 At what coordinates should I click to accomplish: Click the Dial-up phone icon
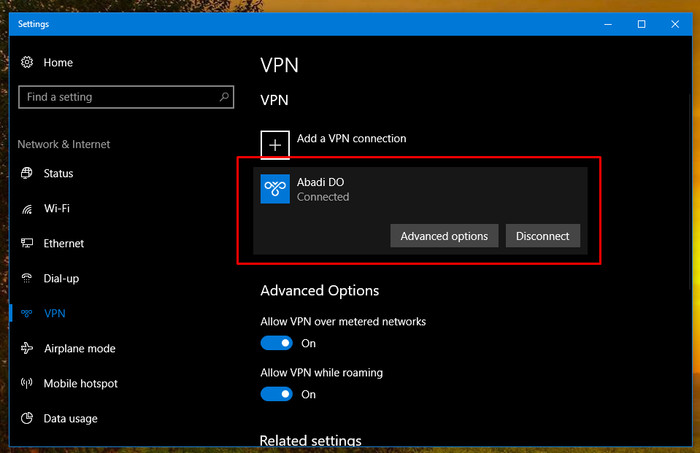click(x=27, y=278)
